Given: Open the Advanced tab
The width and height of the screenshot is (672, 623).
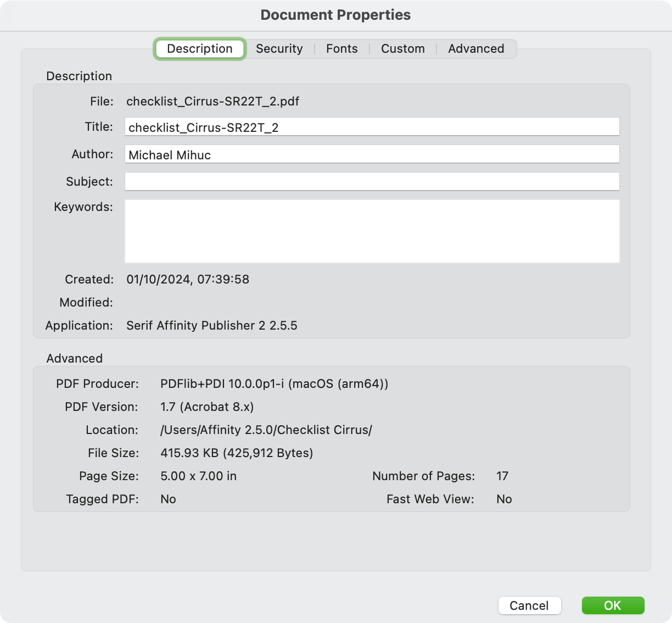Looking at the screenshot, I should [475, 48].
